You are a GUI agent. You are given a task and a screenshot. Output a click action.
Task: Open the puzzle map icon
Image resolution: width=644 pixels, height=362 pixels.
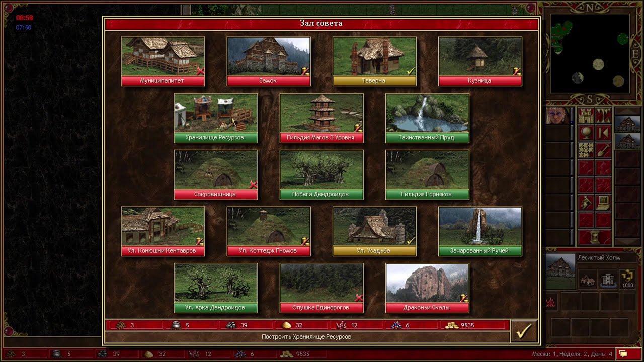(x=586, y=150)
